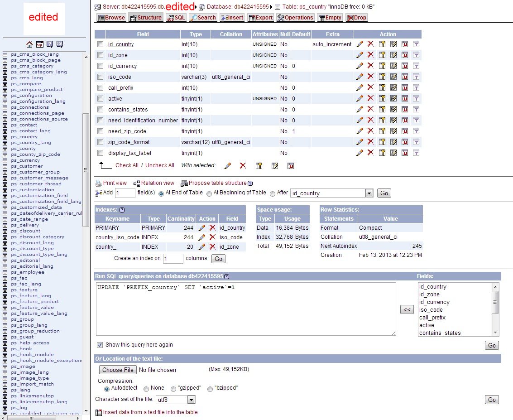Open the Export tab
Viewport: 513px width, 420px height.
(260, 18)
